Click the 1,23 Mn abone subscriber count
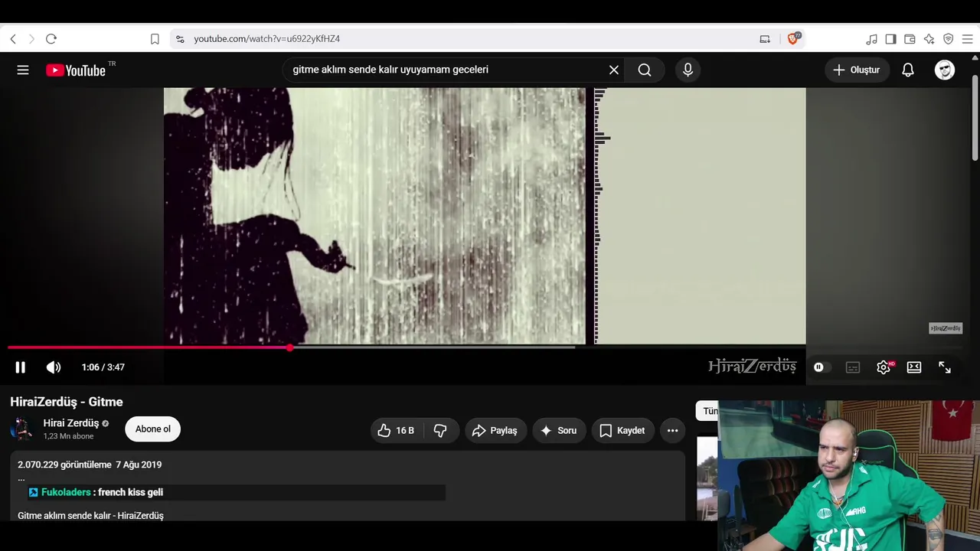 pyautogui.click(x=68, y=436)
